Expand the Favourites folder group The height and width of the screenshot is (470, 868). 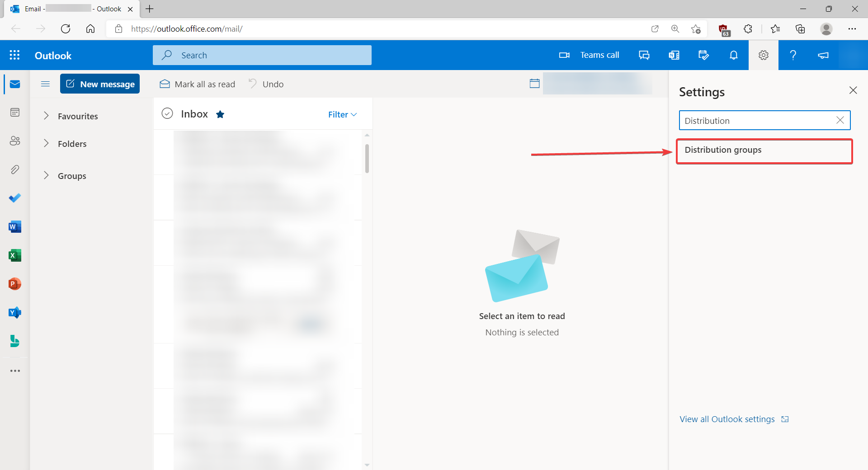46,116
